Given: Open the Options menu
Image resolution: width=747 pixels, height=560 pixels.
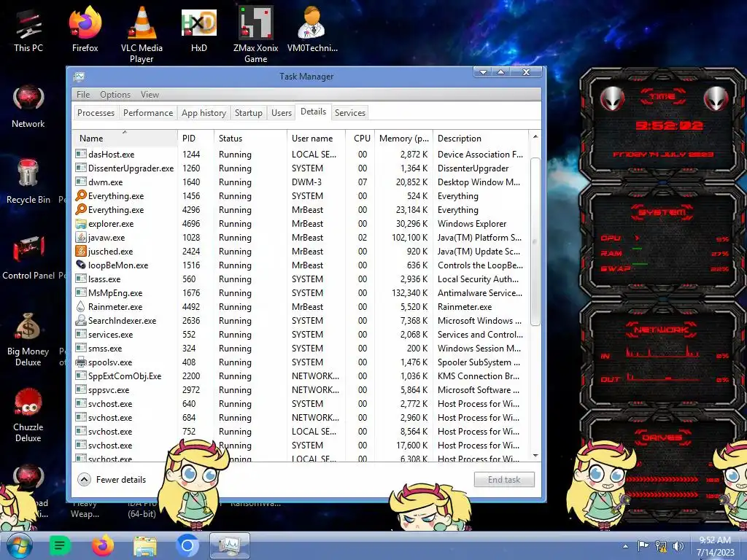Looking at the screenshot, I should (x=115, y=94).
